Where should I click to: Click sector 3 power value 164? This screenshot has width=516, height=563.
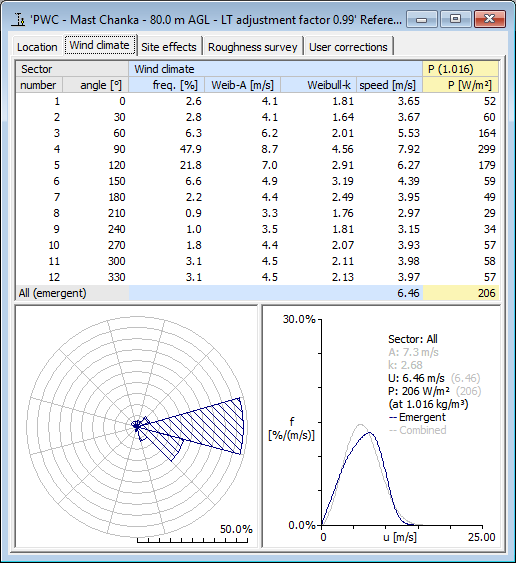click(x=487, y=133)
